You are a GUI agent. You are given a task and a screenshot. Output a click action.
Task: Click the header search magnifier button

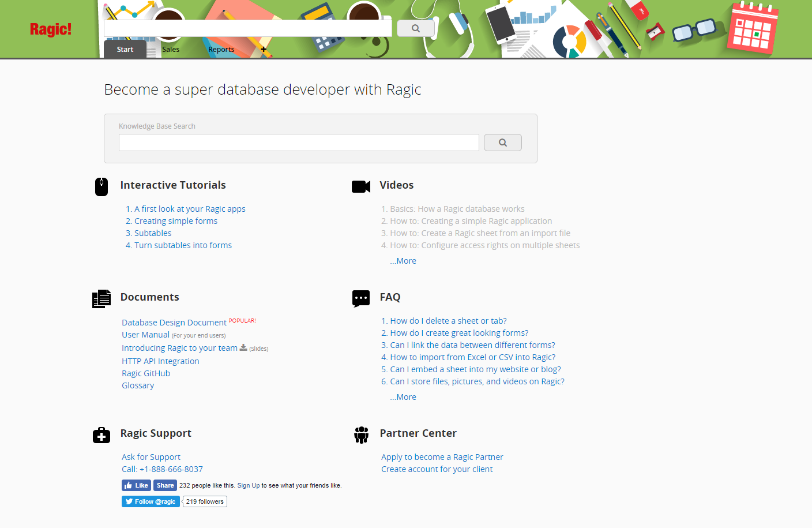click(416, 28)
